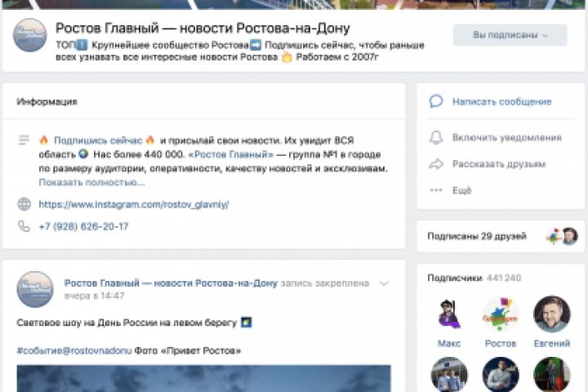Open subscriber Макс's avatar
The image size is (588, 392).
449,314
